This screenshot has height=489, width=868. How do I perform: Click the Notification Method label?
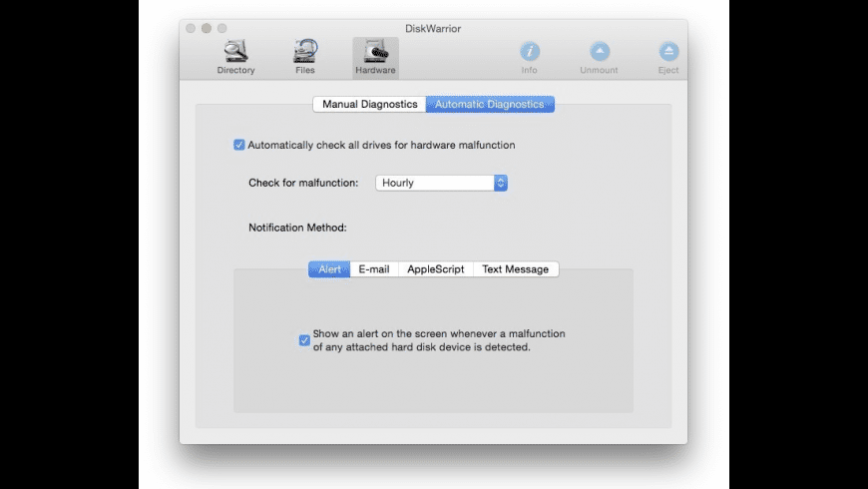click(x=297, y=228)
